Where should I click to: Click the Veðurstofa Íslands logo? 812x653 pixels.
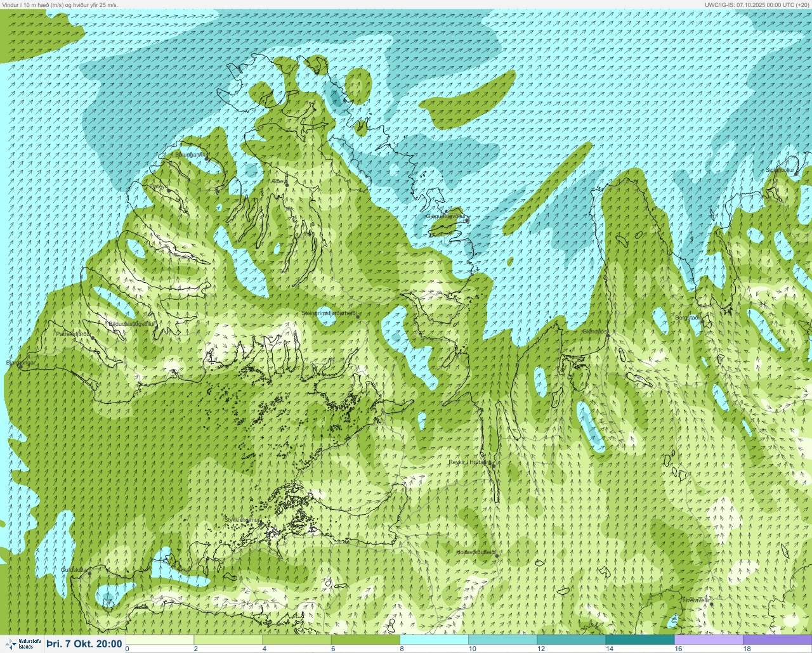pyautogui.click(x=22, y=644)
